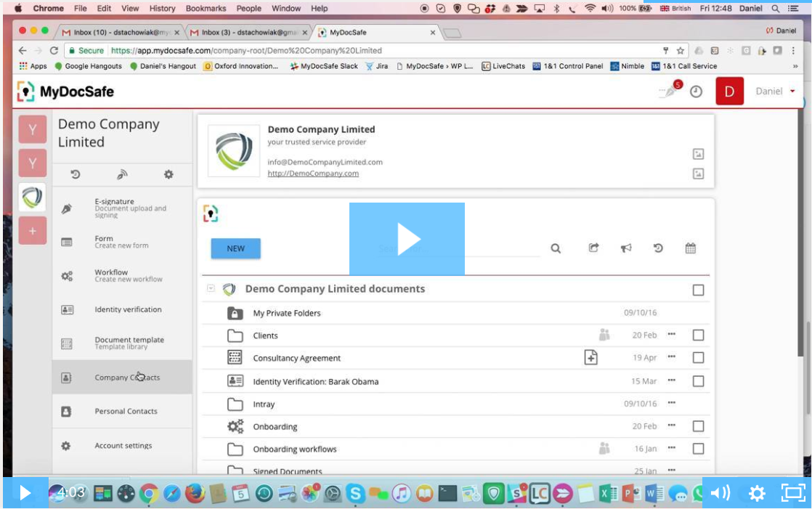Create a new form from sidebar
The image size is (812, 509).
pos(122,242)
